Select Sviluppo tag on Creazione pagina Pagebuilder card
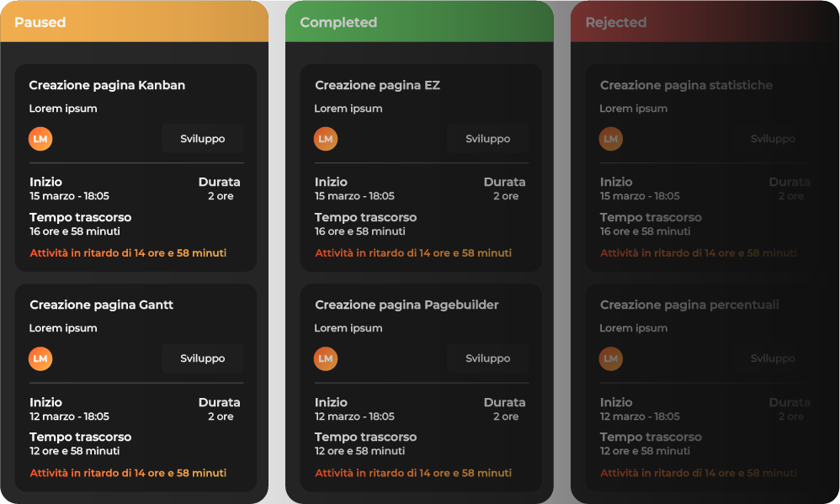 click(x=488, y=358)
